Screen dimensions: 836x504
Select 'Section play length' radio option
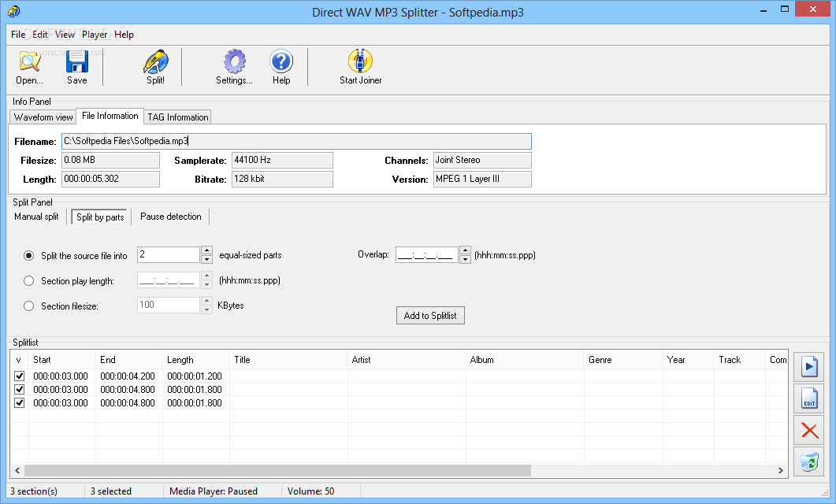click(29, 281)
